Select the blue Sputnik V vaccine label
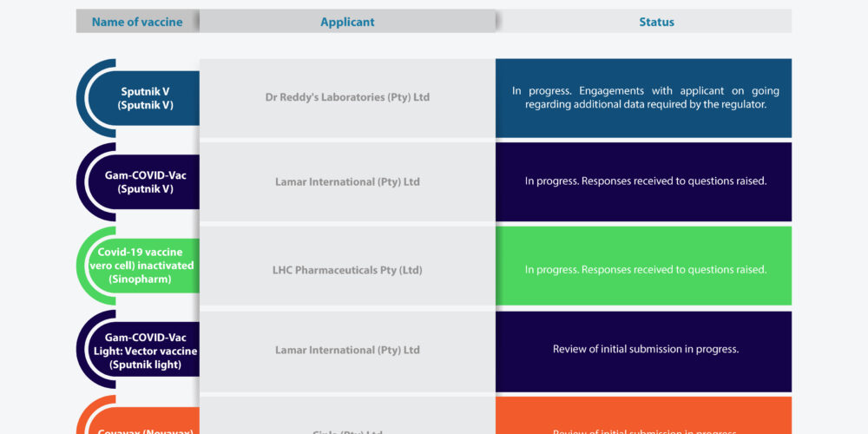This screenshot has width=868, height=434. (146, 98)
